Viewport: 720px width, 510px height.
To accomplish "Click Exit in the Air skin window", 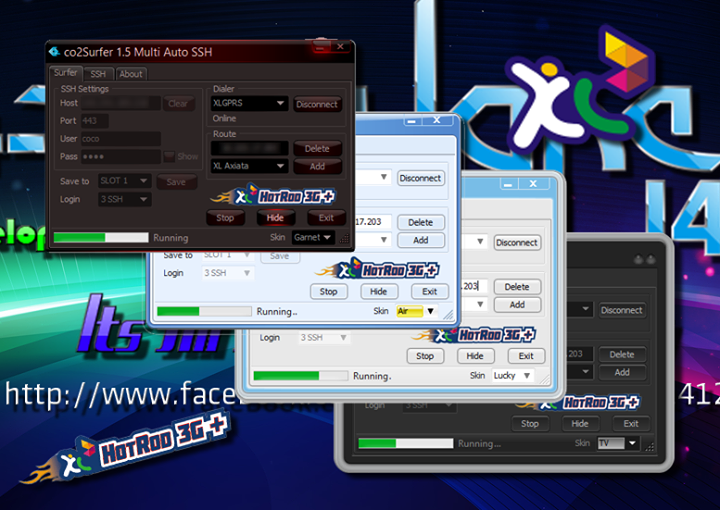I will (429, 291).
